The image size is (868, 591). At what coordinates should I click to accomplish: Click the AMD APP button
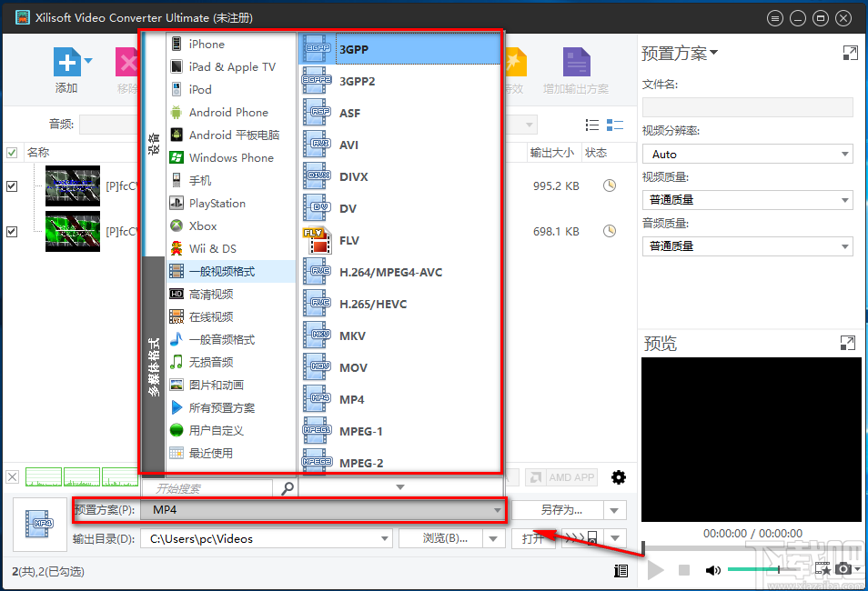tap(561, 477)
